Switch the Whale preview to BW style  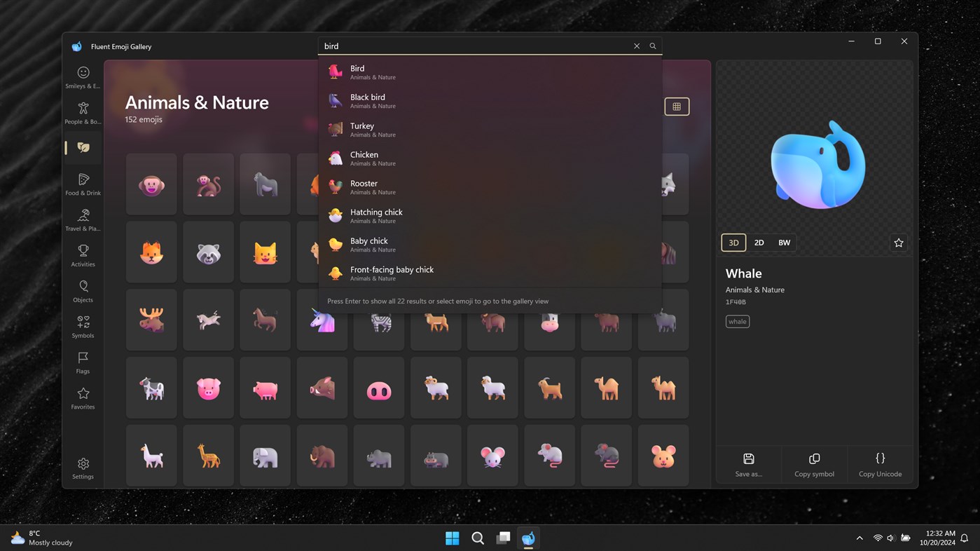point(784,242)
